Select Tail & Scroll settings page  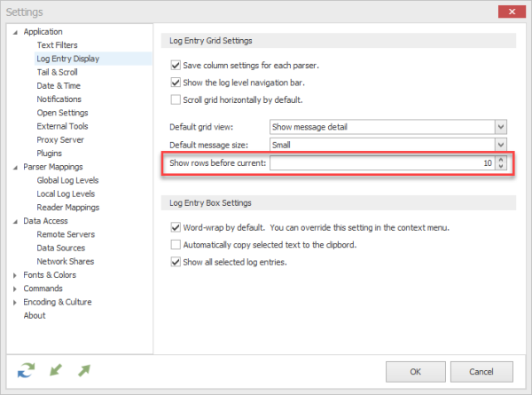[58, 72]
